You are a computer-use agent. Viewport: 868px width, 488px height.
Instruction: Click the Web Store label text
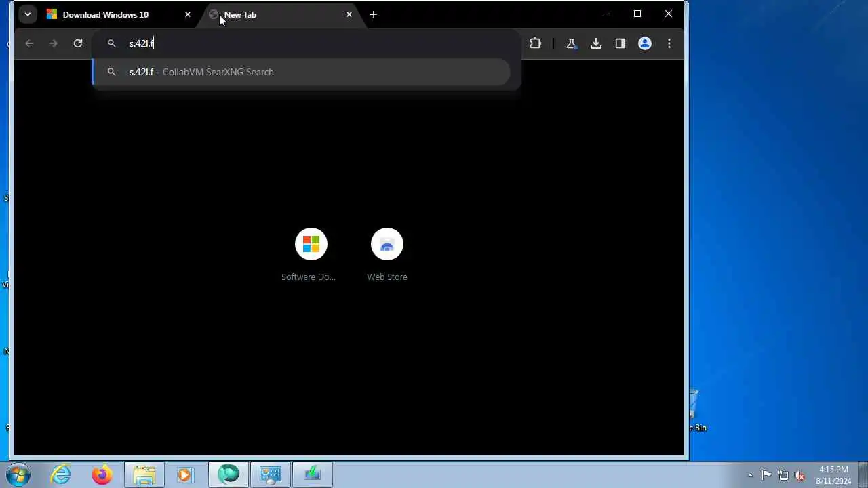[387, 277]
